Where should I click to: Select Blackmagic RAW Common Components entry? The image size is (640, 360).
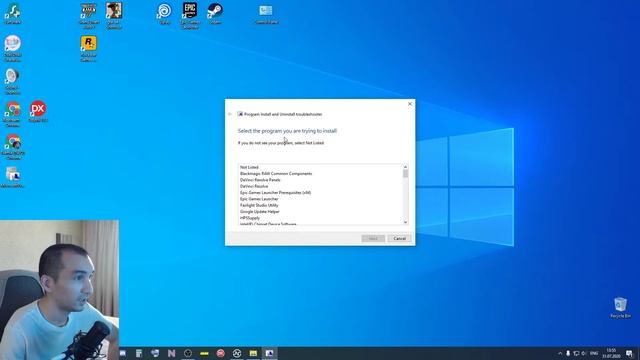[x=276, y=173]
